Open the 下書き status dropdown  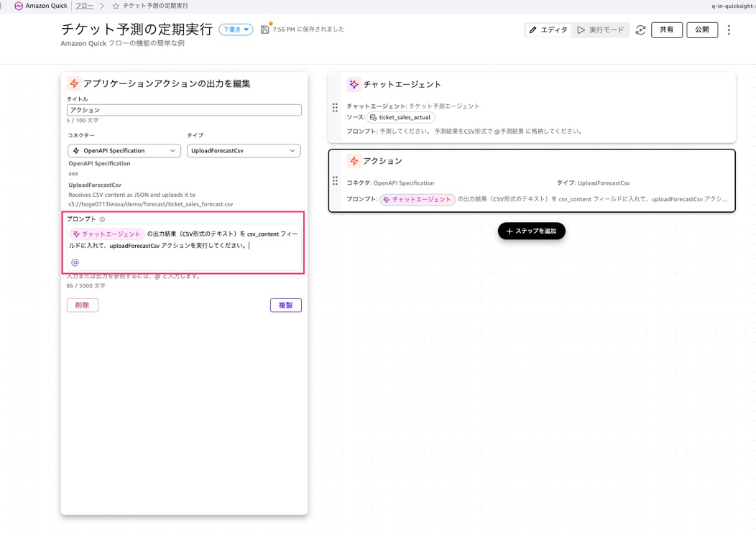236,29
